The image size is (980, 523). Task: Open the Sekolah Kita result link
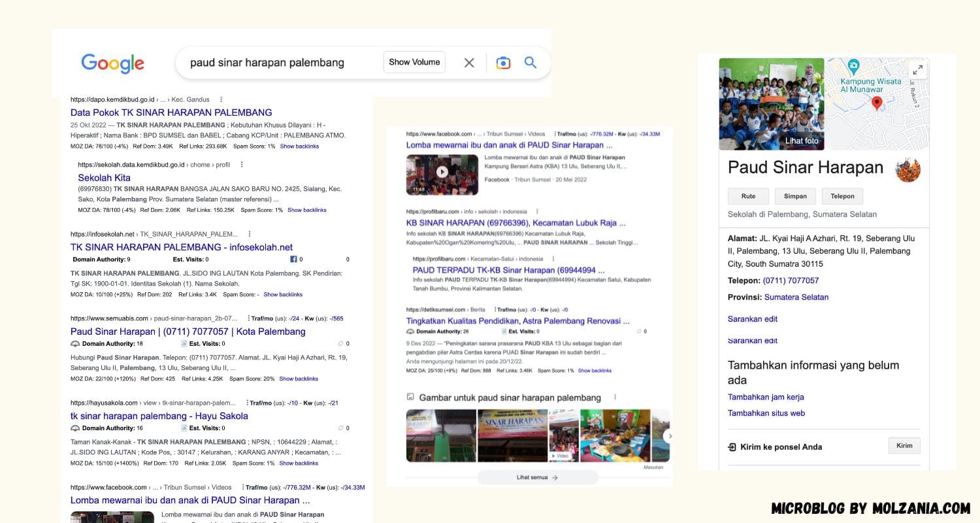pos(104,178)
